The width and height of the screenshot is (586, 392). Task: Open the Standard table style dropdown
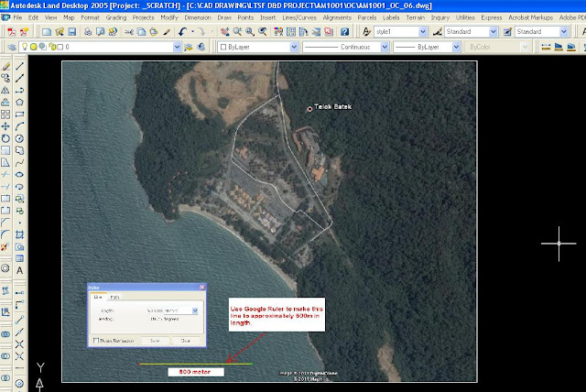point(564,32)
